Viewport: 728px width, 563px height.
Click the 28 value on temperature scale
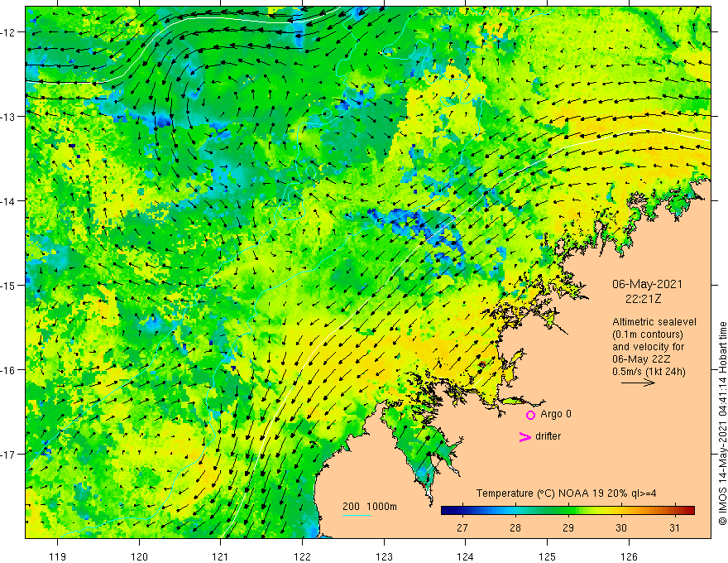pos(515,527)
